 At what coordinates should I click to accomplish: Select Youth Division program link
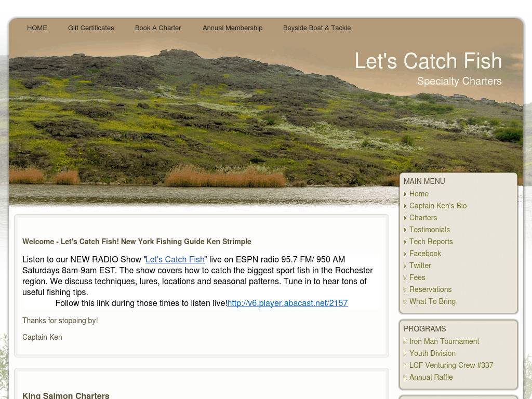tap(432, 353)
